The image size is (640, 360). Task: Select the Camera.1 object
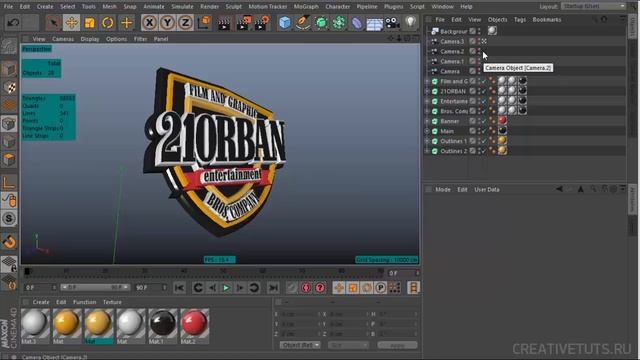pyautogui.click(x=452, y=61)
